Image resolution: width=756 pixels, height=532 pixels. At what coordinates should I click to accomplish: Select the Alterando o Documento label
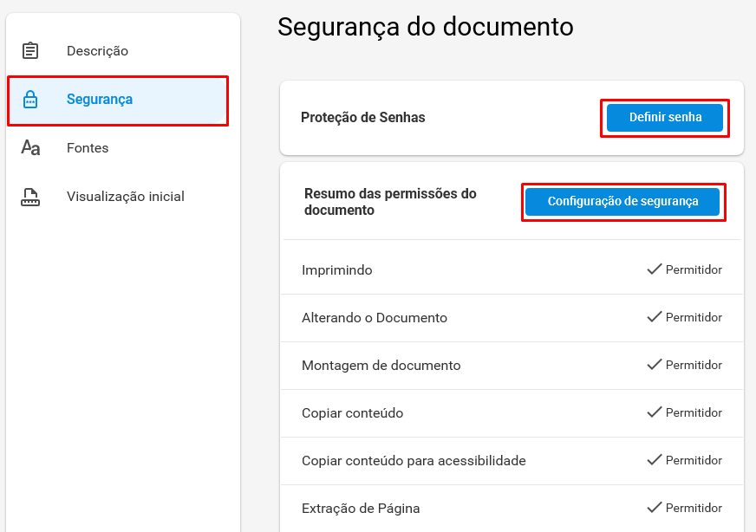pyautogui.click(x=375, y=318)
